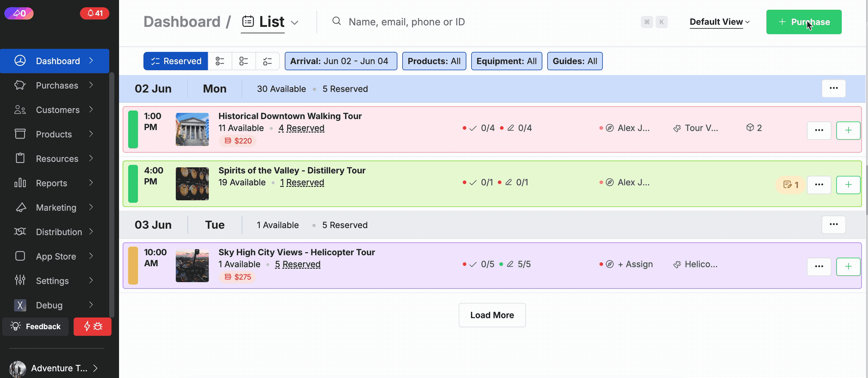Expand the Purchases sidebar item chevron
The width and height of the screenshot is (868, 378).
(91, 85)
